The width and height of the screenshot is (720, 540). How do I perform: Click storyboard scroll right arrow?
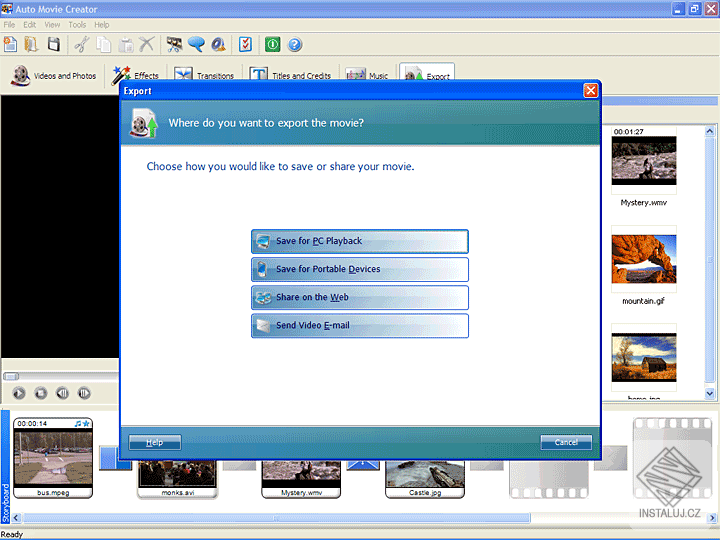coord(713,518)
